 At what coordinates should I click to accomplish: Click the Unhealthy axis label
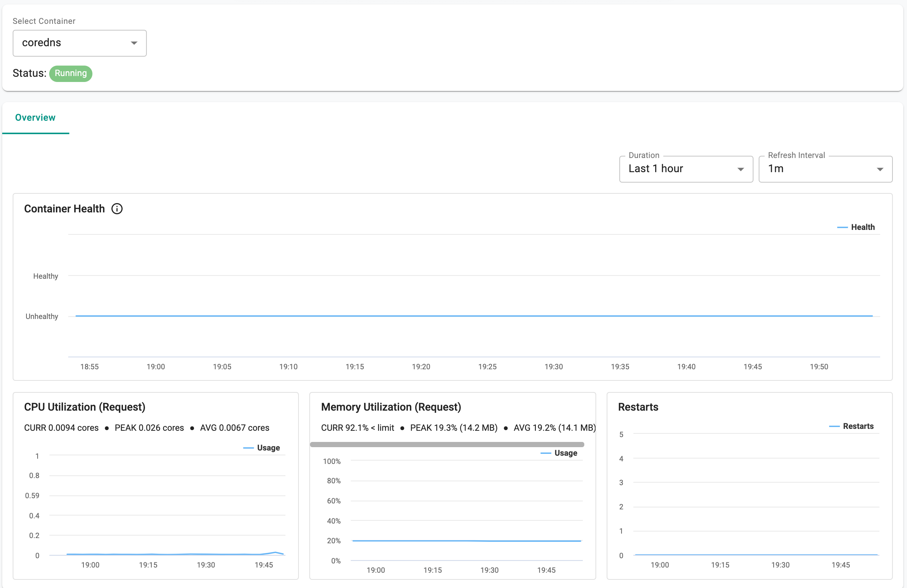pyautogui.click(x=42, y=316)
